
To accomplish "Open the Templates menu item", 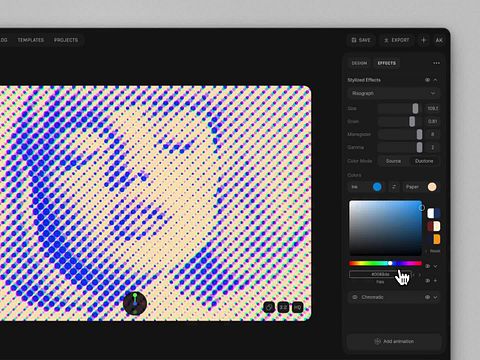I will point(31,40).
